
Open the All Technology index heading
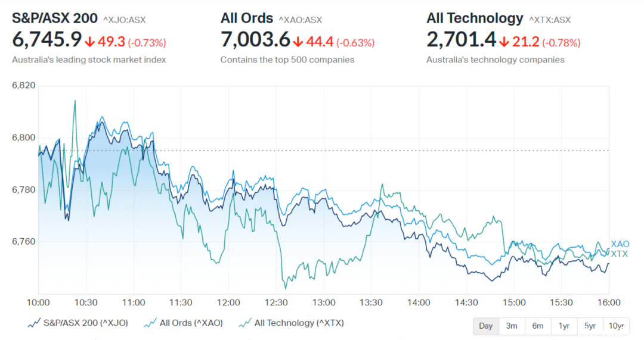[x=475, y=18]
